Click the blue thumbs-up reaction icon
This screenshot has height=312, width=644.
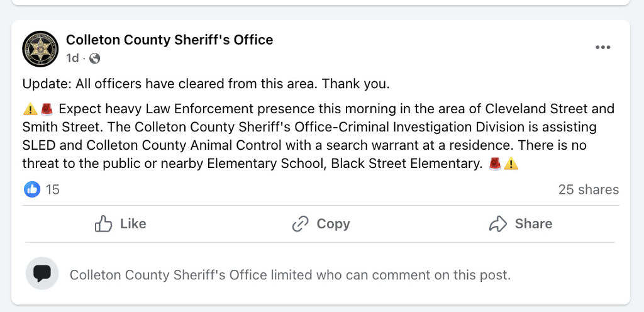tap(32, 189)
